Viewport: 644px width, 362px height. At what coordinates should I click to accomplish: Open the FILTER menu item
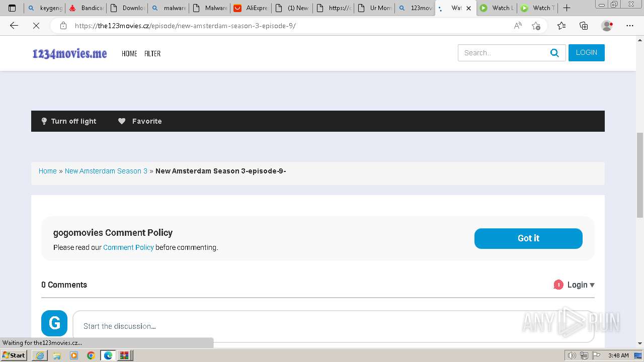pos(152,53)
